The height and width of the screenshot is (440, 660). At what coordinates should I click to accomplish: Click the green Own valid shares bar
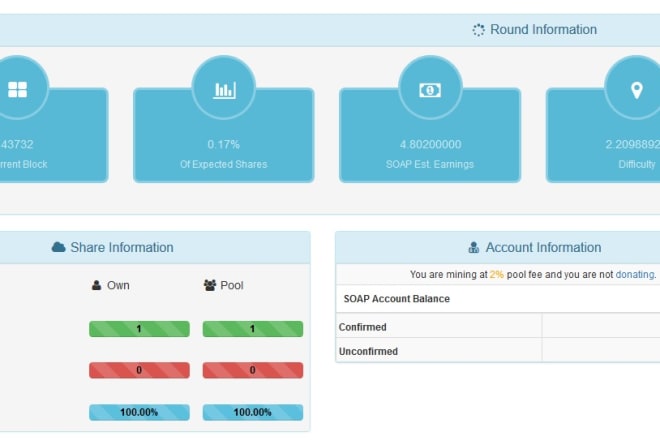pos(139,329)
